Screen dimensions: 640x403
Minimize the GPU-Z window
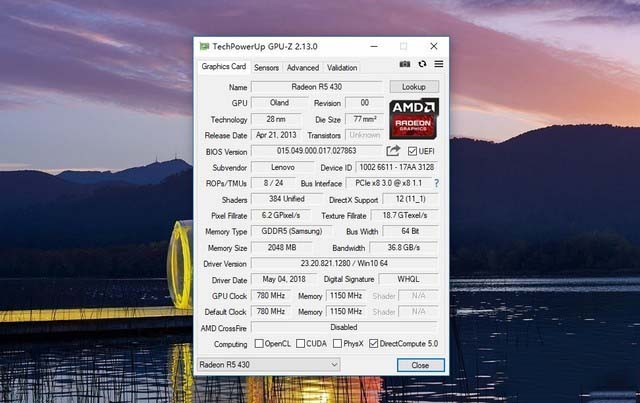[373, 47]
